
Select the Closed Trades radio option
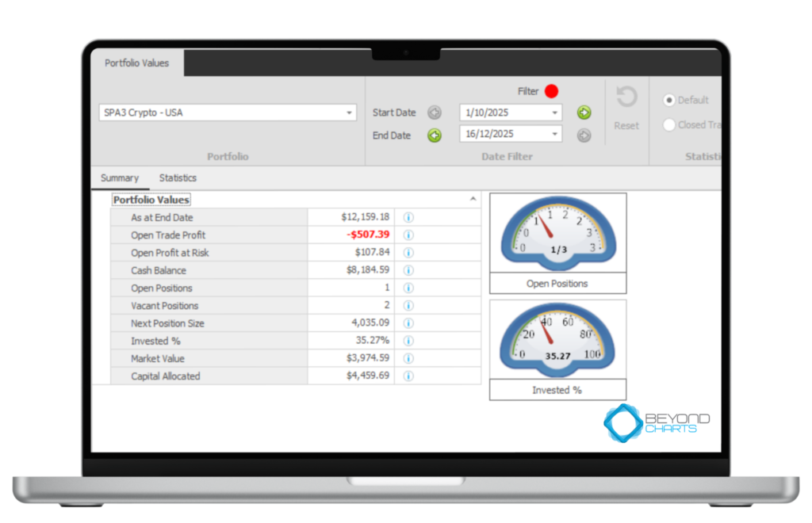click(669, 125)
